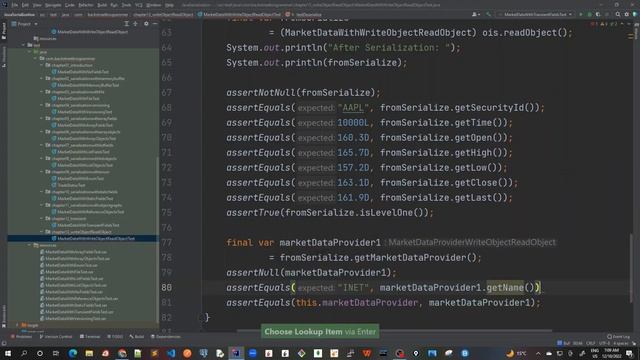Screen dimensions: 640x360
Task: Open the Run menu
Action: [114, 5]
